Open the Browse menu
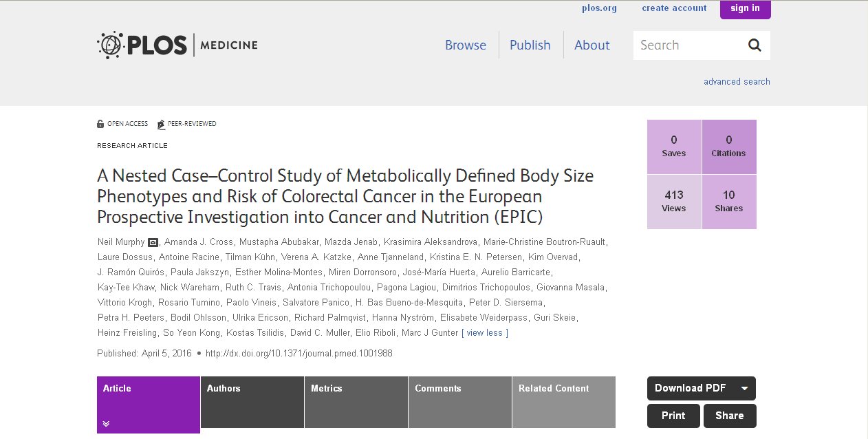The image size is (868, 439). coord(466,45)
